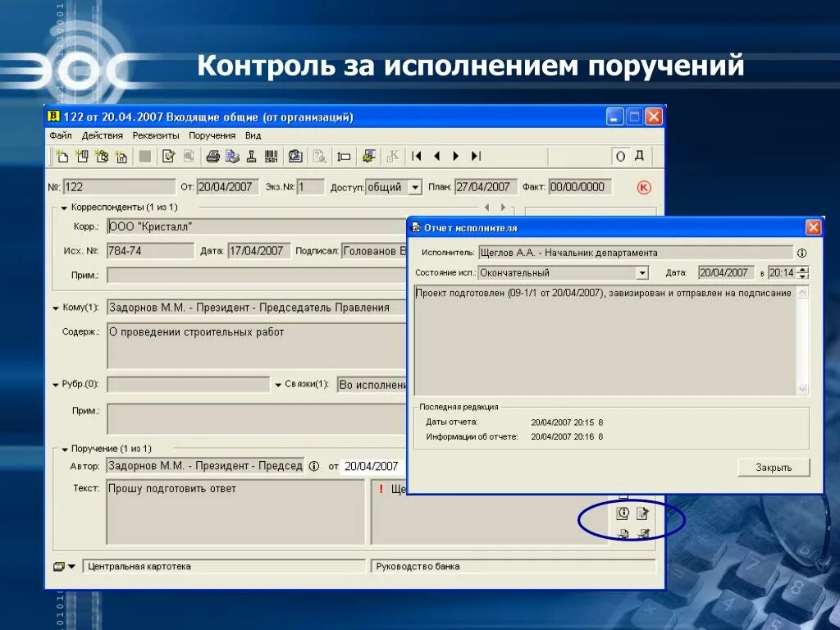Image resolution: width=840 pixels, height=630 pixels.
Task: Open the Доступ dropdown showing общий
Action: (415, 187)
